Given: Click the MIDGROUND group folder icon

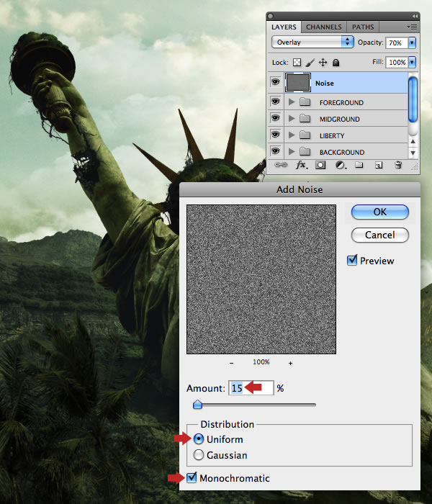Looking at the screenshot, I should pos(305,119).
